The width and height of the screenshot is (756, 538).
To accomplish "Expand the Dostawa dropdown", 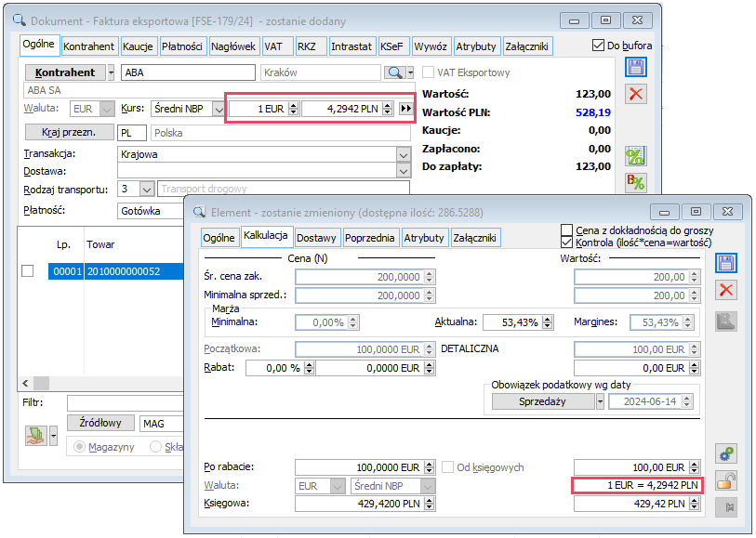I will (x=404, y=170).
